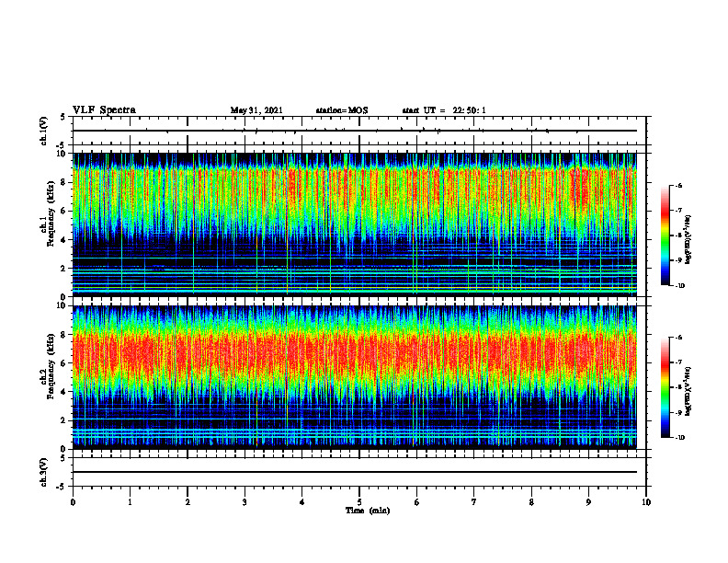Click the "-6" label on ch.1 color scale

tap(677, 186)
